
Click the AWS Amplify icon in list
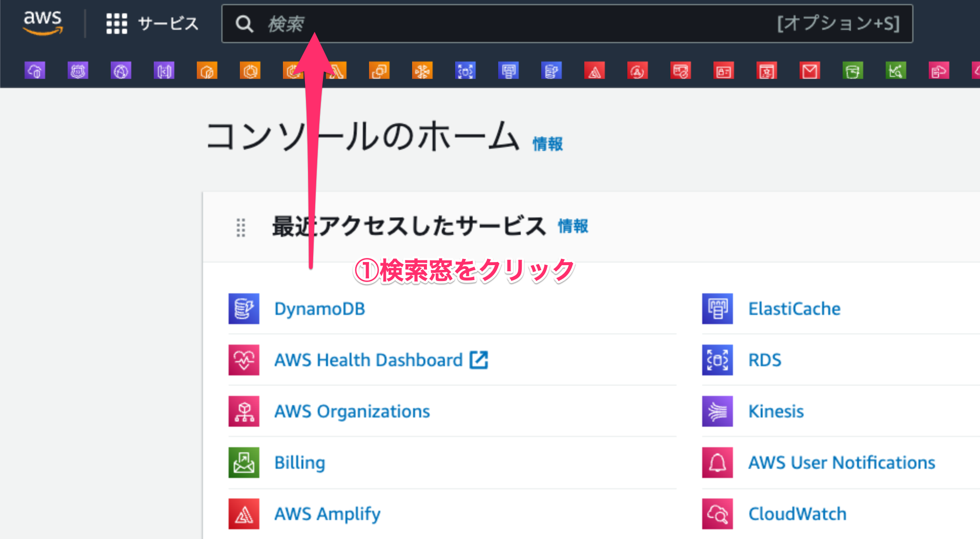(x=244, y=514)
